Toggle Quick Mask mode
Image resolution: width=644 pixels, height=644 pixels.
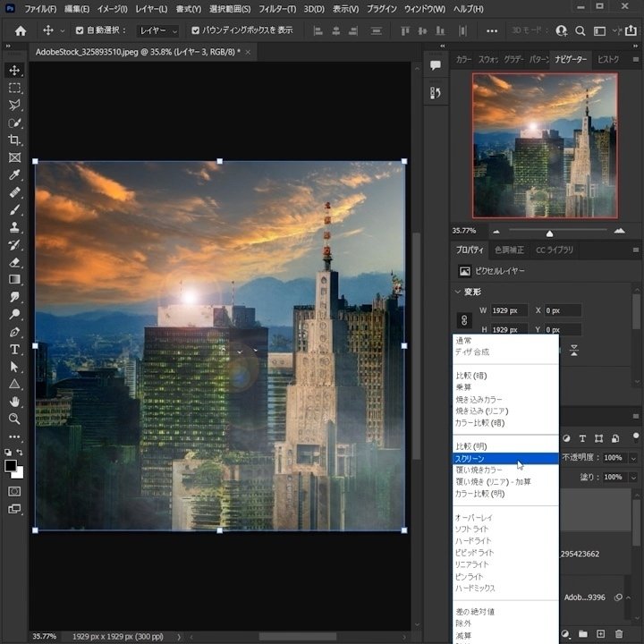pyautogui.click(x=14, y=492)
